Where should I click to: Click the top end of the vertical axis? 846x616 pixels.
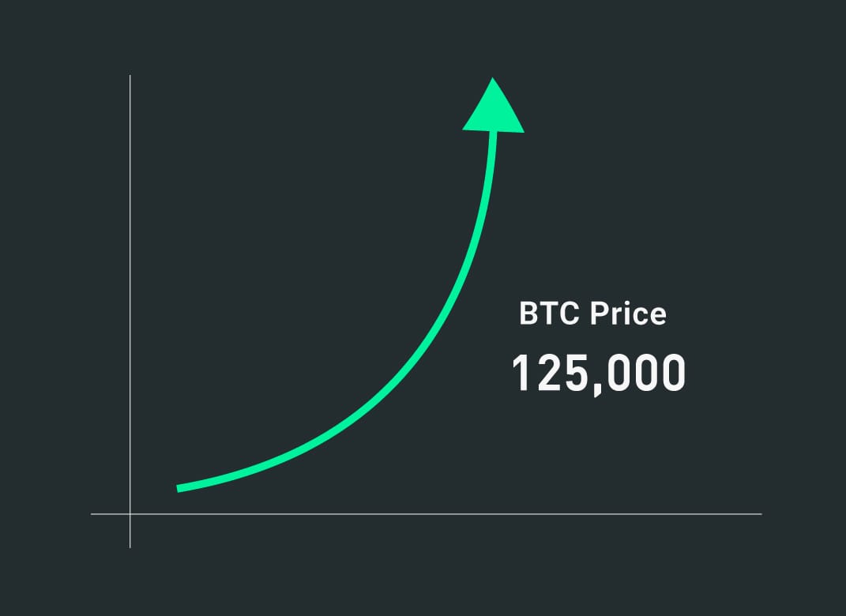pyautogui.click(x=130, y=77)
